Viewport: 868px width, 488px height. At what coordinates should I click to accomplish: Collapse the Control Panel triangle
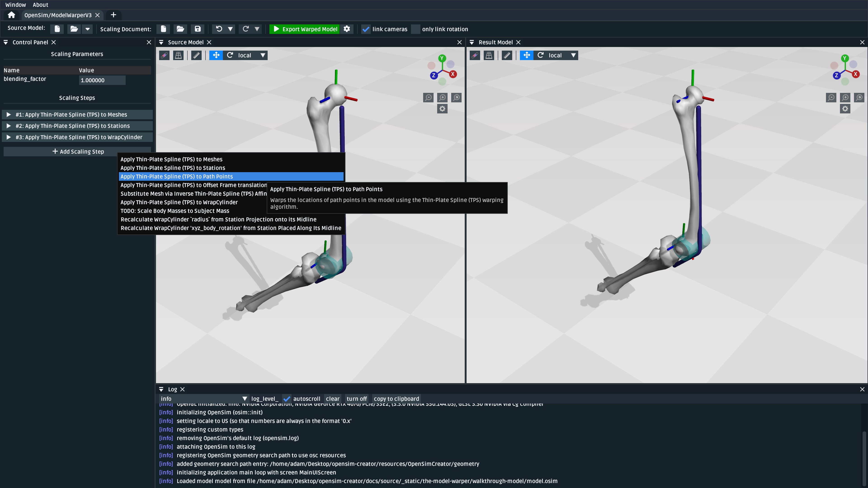point(6,42)
